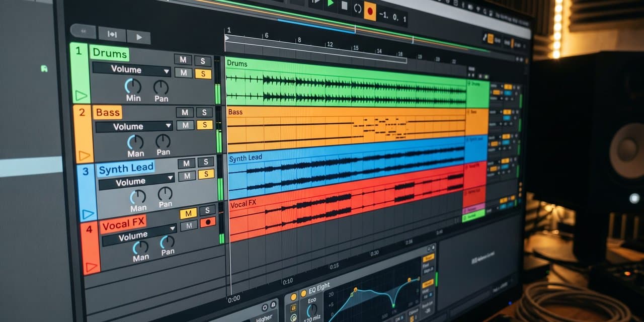
Task: Solo the Drums track with its top S button
Action: 203,61
